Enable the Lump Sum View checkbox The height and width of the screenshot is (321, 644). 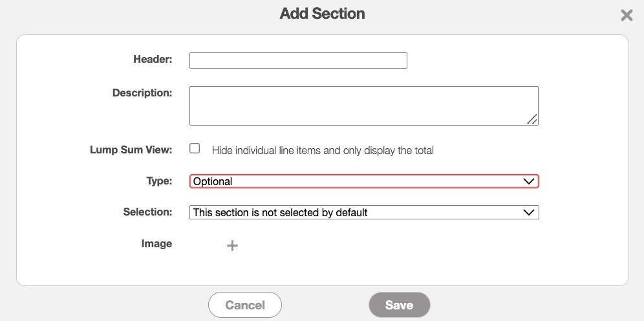195,149
